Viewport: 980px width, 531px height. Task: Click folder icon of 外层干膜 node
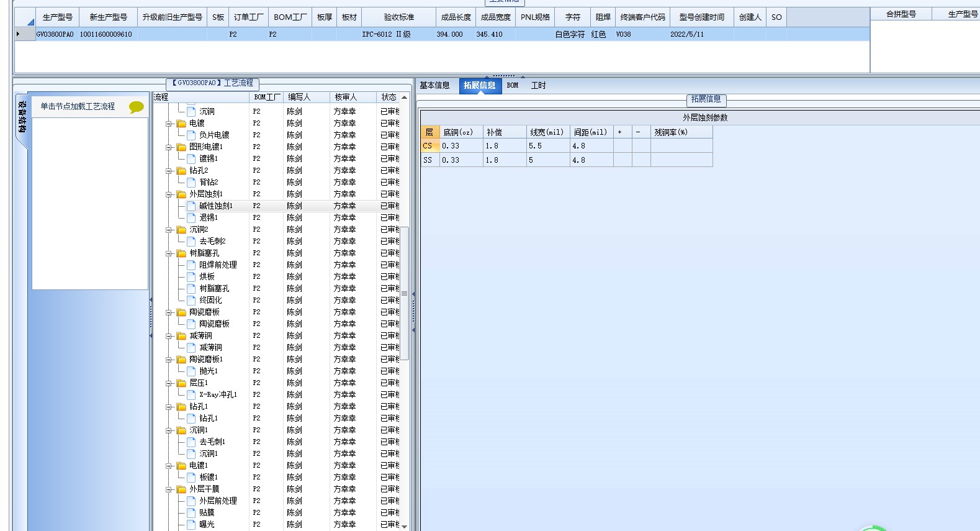(181, 489)
